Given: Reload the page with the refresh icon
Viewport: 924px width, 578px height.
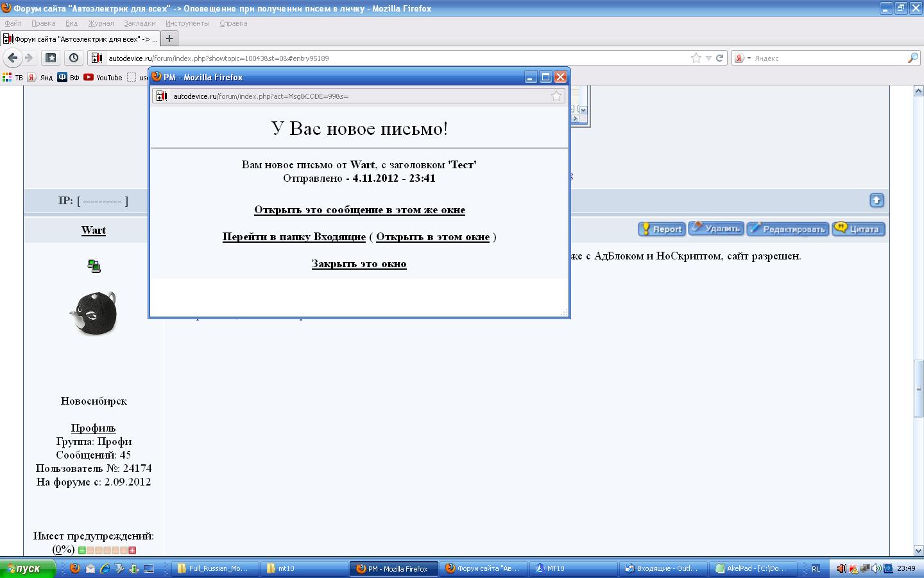Looking at the screenshot, I should 720,58.
